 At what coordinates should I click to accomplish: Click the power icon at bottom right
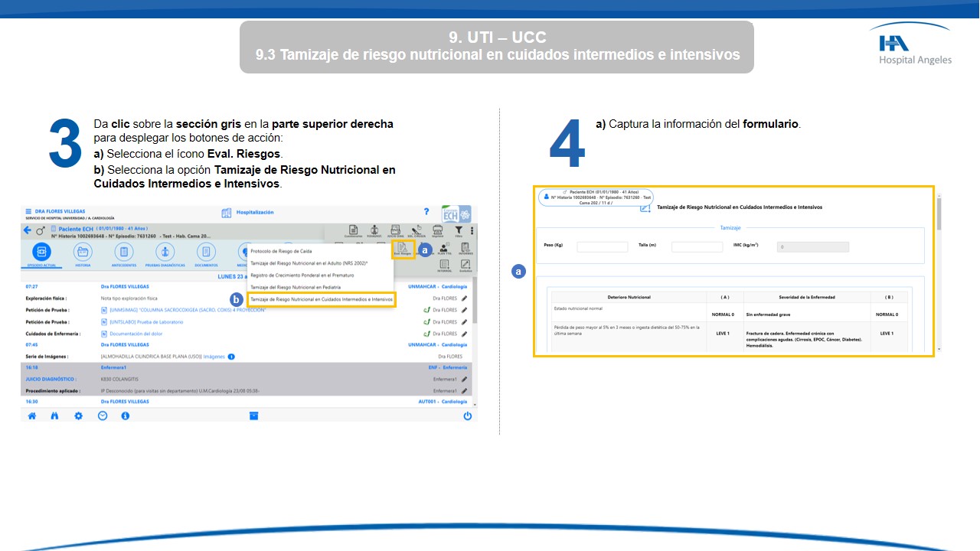click(x=467, y=416)
